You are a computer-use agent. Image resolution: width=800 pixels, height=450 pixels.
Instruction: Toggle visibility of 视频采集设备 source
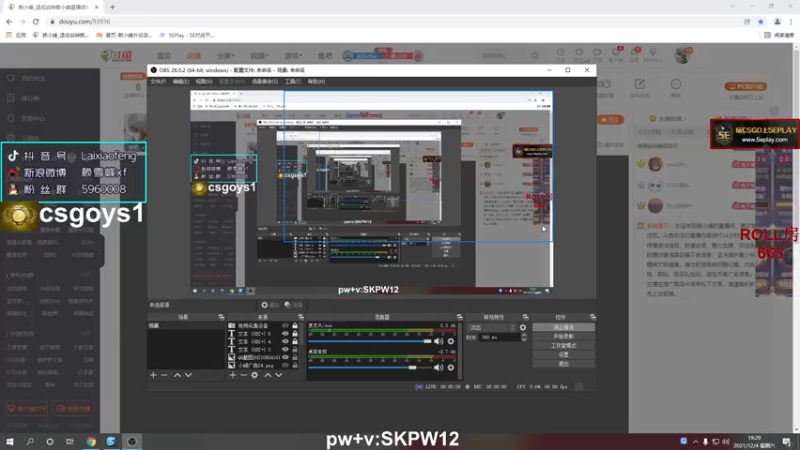(x=285, y=326)
